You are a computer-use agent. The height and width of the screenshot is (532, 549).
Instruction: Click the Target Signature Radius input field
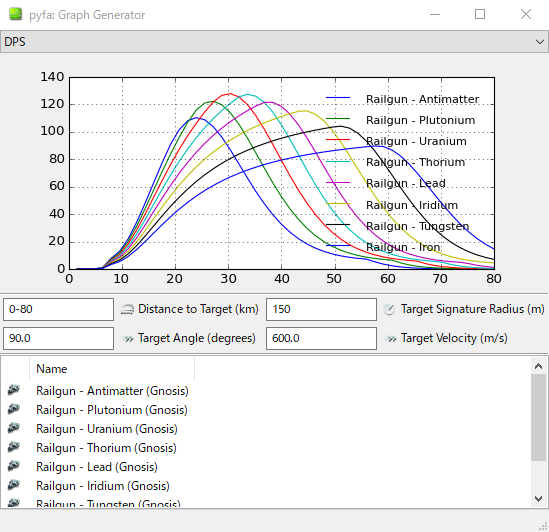point(321,309)
